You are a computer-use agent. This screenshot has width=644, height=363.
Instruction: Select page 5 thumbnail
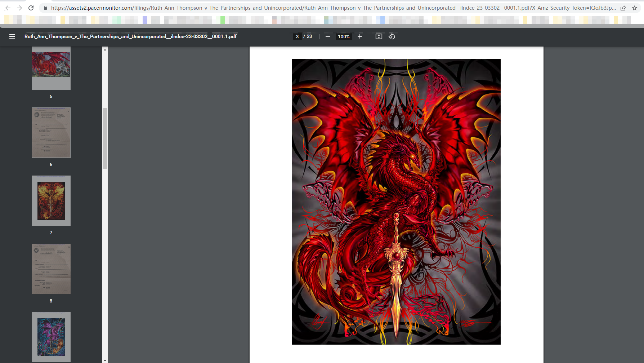(51, 68)
